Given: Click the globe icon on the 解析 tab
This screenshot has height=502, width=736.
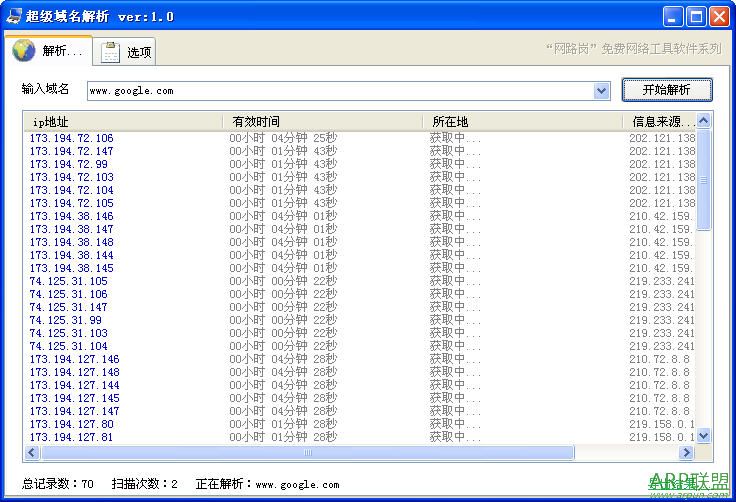Looking at the screenshot, I should pos(24,51).
